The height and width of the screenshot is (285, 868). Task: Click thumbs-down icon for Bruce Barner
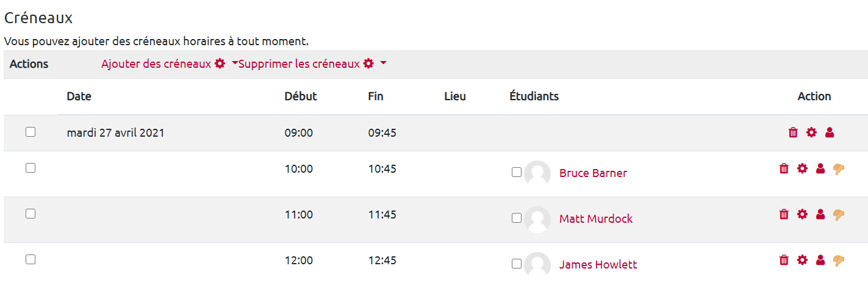[x=839, y=169]
